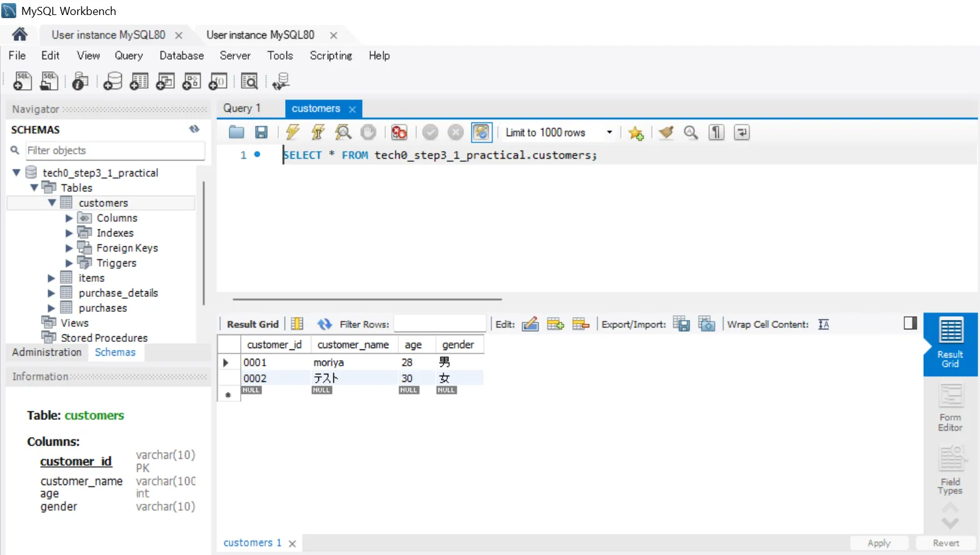Collapse the customers table node

click(x=51, y=202)
